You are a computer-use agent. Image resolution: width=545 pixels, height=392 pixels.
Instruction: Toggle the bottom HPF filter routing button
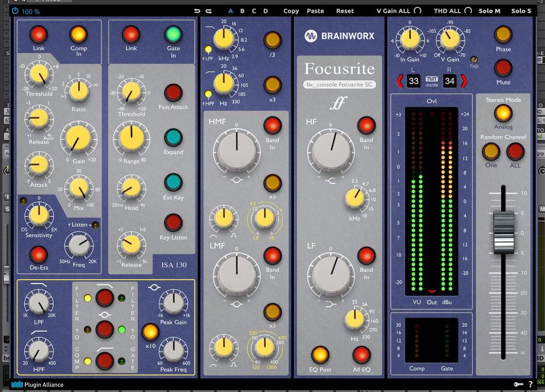pos(105,360)
